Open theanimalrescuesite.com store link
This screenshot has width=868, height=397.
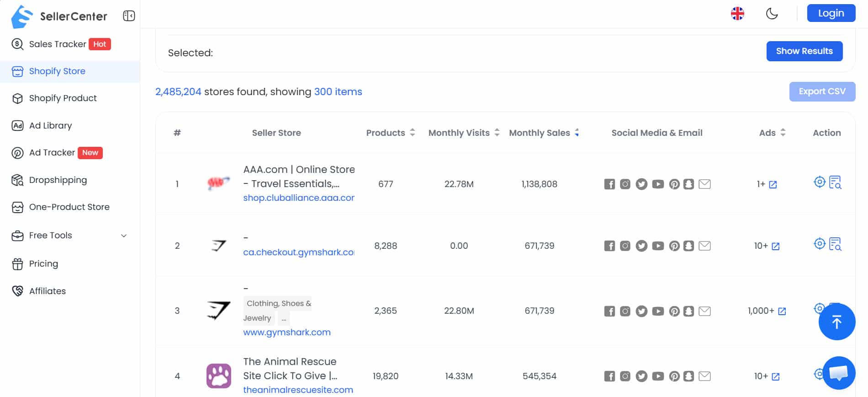[x=298, y=390]
